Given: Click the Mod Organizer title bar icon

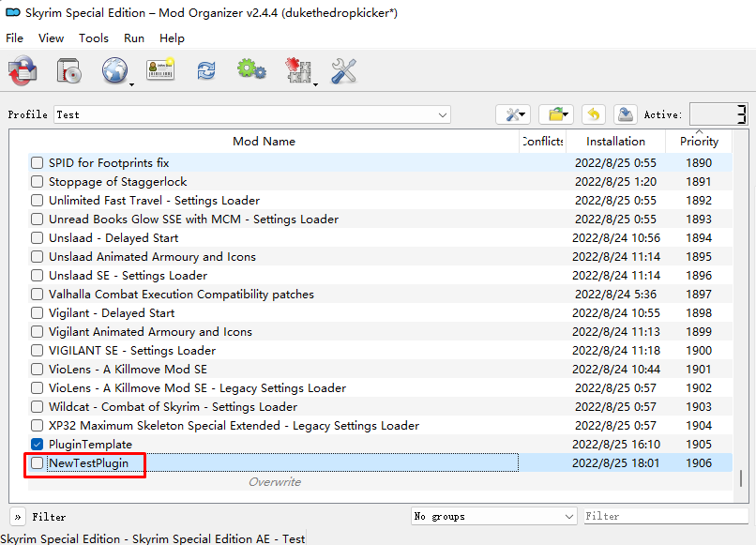Looking at the screenshot, I should [x=13, y=13].
